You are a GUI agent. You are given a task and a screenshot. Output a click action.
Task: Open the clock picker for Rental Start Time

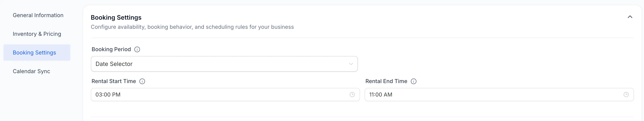coord(352,95)
